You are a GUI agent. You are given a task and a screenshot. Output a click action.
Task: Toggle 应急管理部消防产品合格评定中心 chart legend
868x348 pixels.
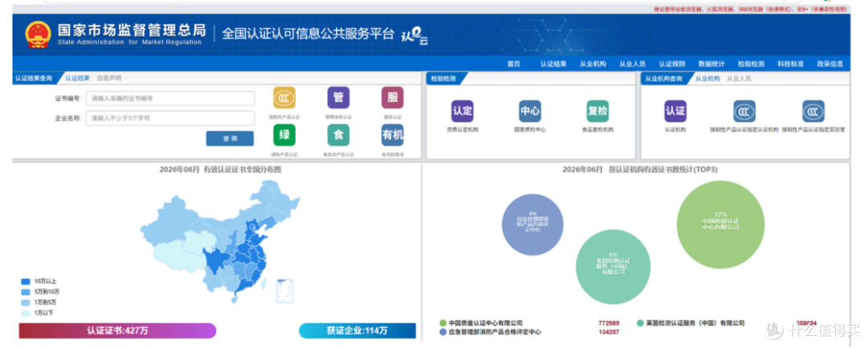[x=490, y=333]
